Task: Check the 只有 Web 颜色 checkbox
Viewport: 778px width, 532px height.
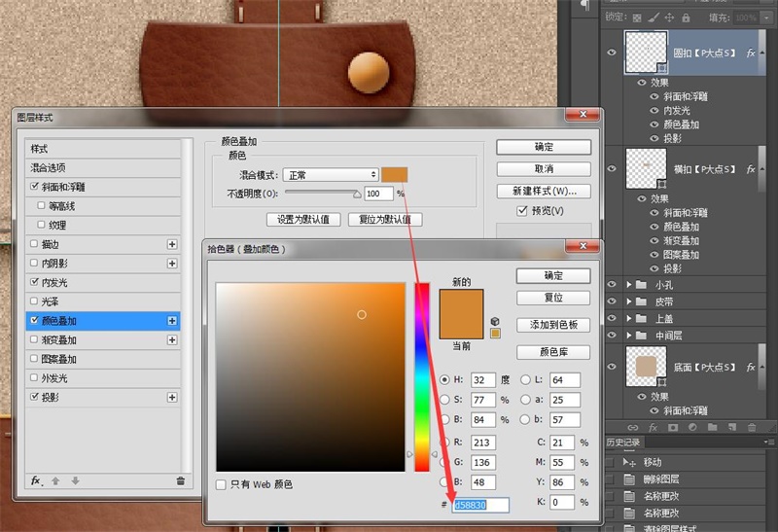Action: tap(221, 484)
